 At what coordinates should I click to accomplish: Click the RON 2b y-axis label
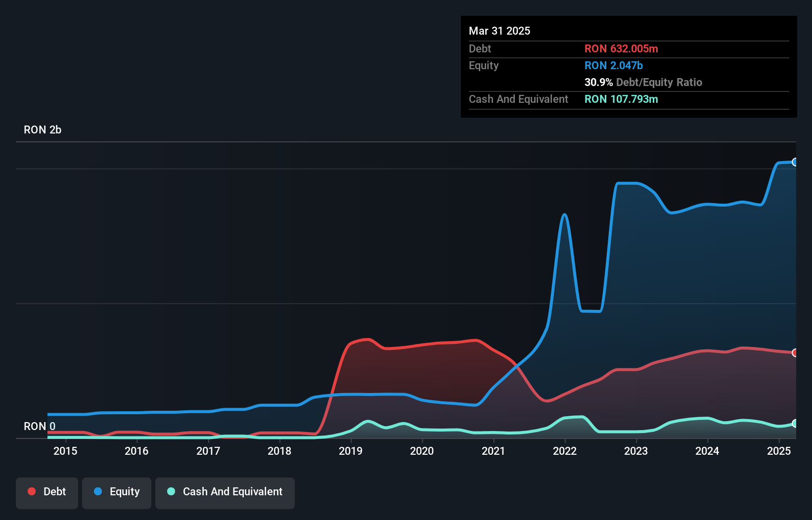click(43, 130)
